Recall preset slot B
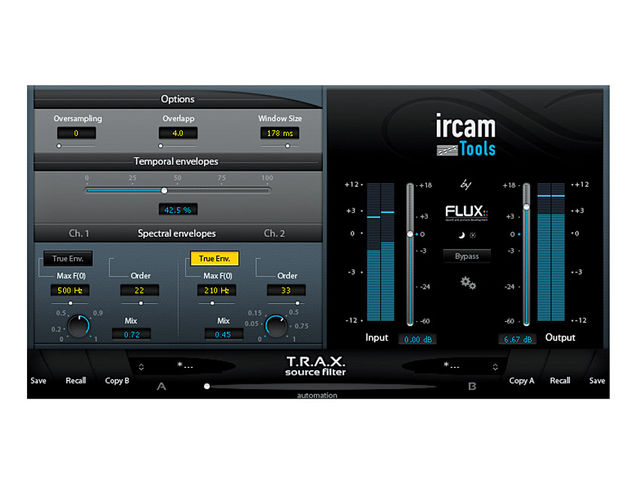The width and height of the screenshot is (640, 480). [560, 380]
